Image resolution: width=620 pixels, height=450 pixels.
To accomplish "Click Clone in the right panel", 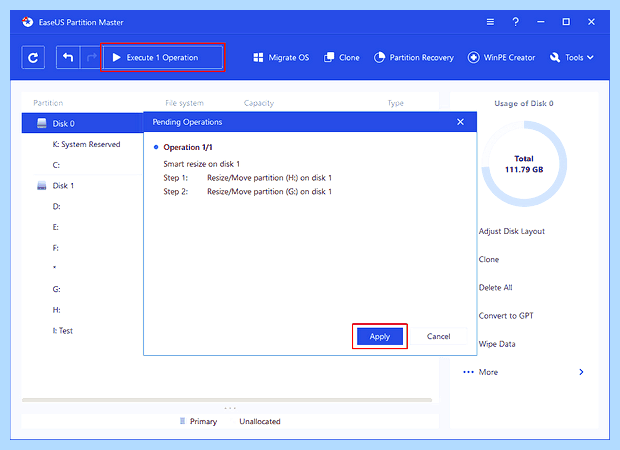I will (489, 259).
